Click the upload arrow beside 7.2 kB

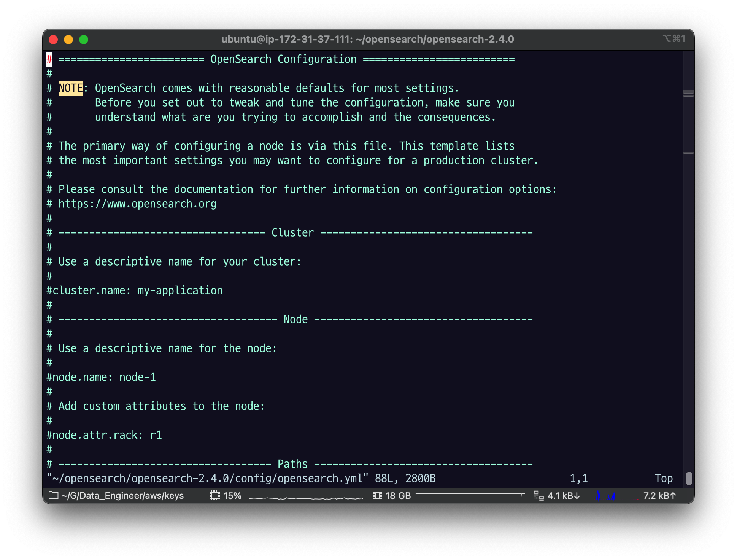pyautogui.click(x=673, y=495)
